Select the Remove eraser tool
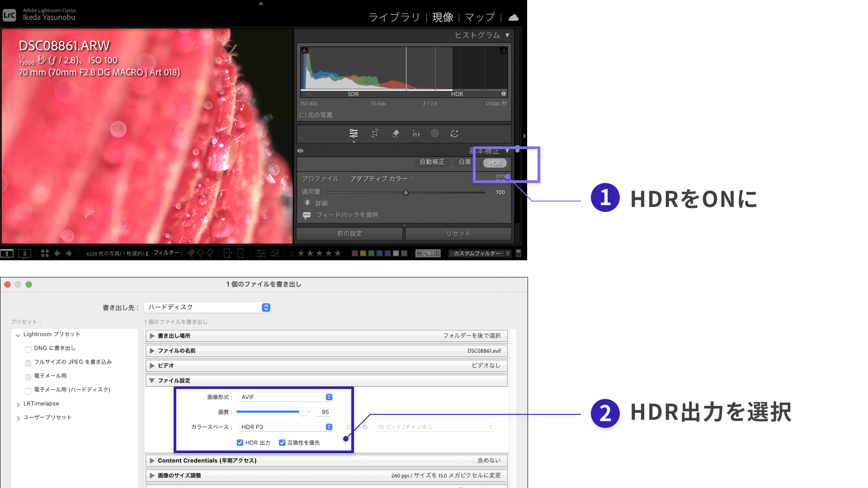 pos(396,133)
